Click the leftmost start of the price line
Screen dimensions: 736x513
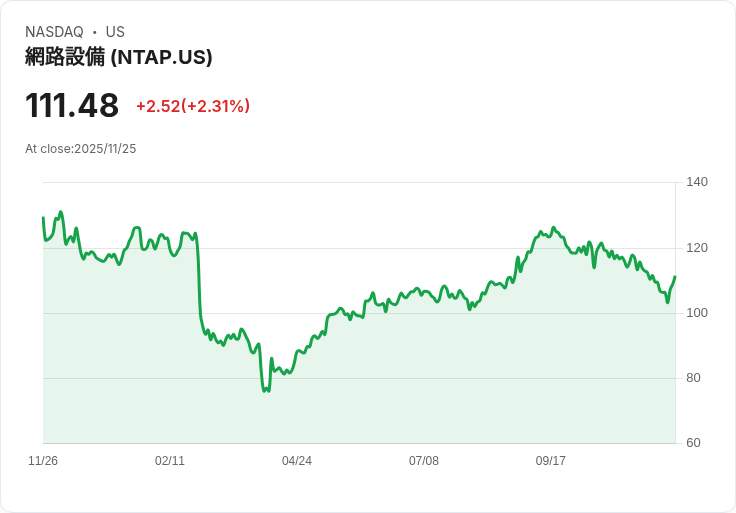(x=43, y=218)
